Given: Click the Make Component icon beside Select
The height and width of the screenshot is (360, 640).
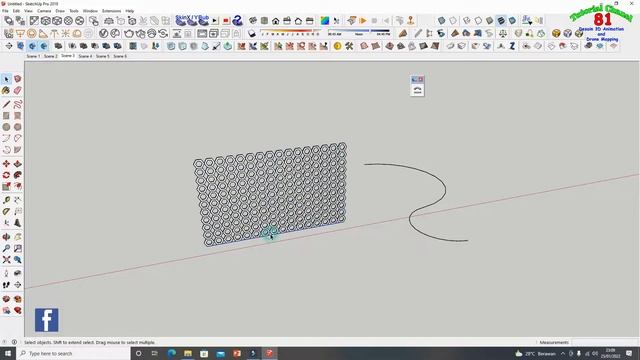Looking at the screenshot, I should [x=18, y=79].
